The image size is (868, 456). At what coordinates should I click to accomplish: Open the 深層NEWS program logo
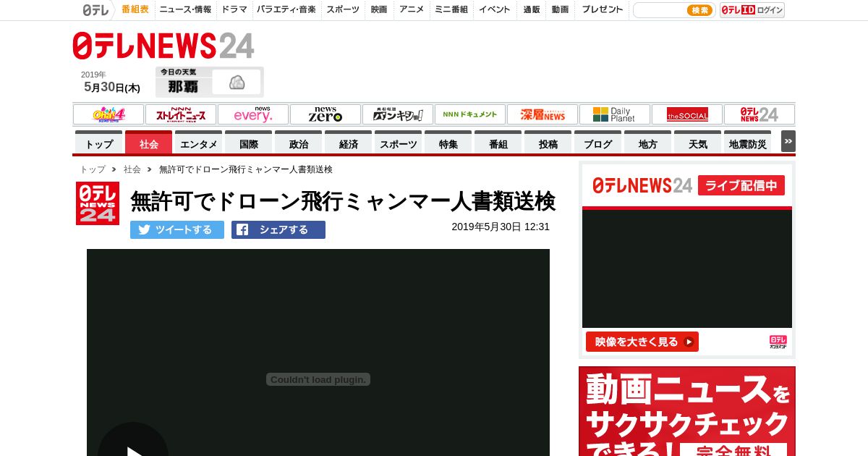542,114
